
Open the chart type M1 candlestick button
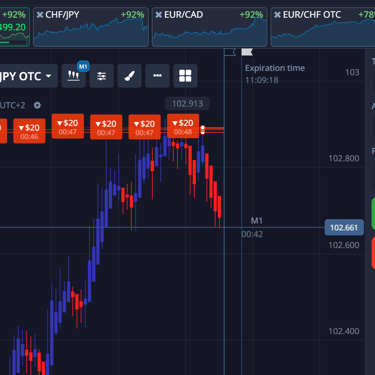pos(74,76)
